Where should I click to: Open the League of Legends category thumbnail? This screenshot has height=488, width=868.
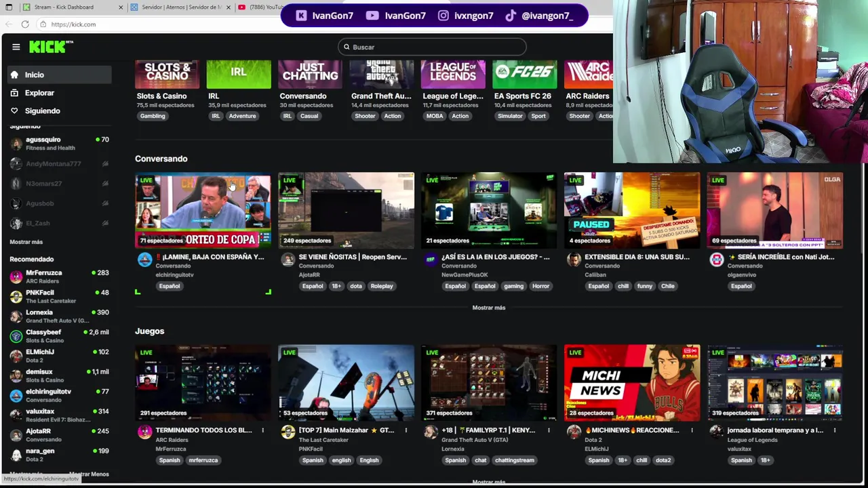point(453,75)
